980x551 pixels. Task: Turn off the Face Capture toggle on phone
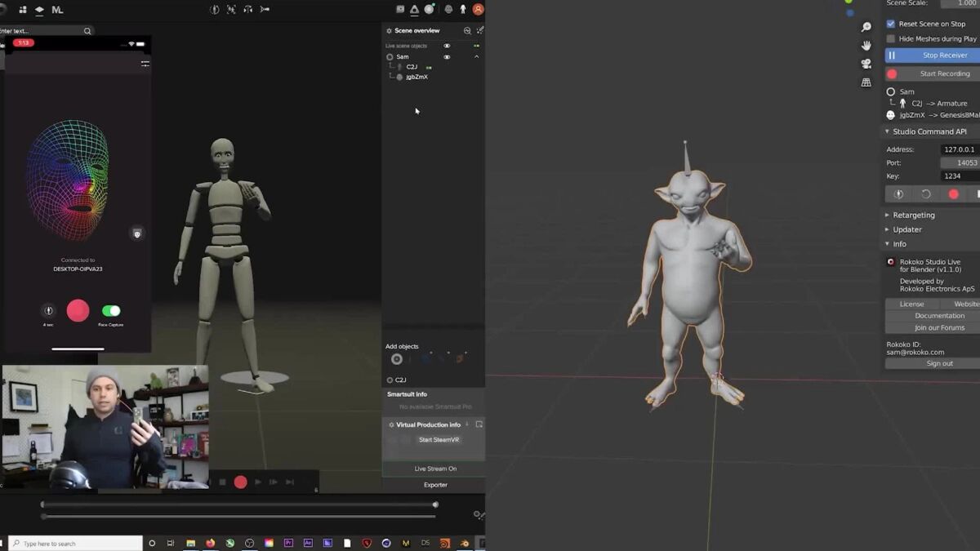[x=111, y=311]
